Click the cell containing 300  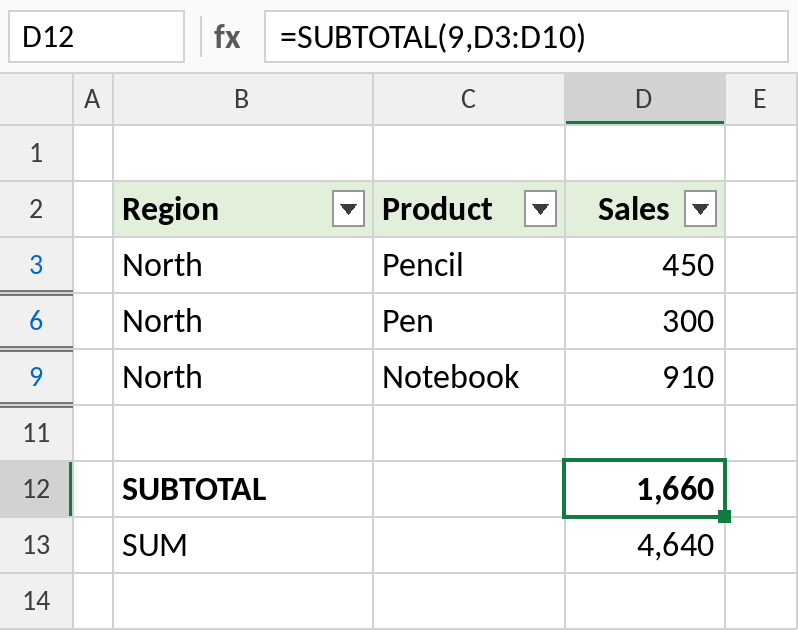coord(645,321)
